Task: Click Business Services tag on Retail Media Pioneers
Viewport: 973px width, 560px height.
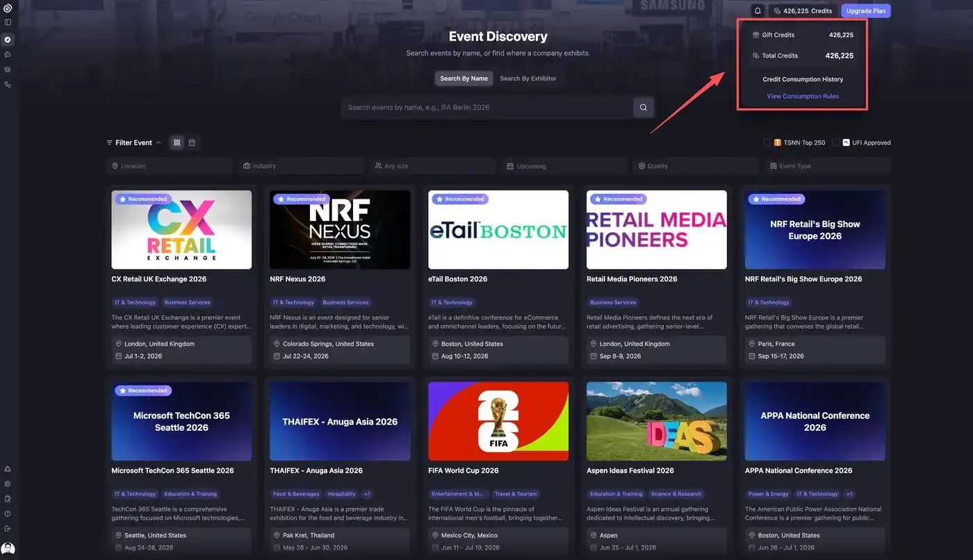Action: coord(613,302)
